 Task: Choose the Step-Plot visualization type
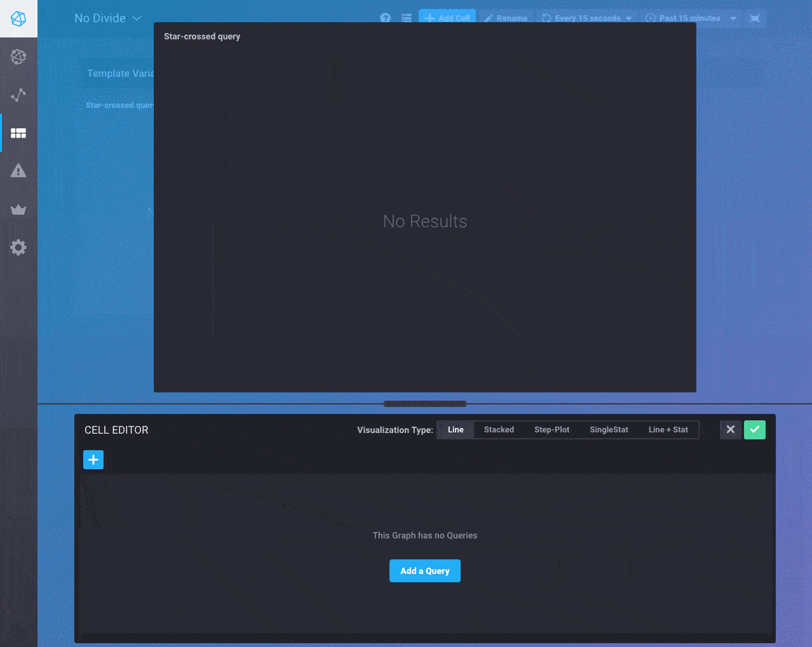click(x=551, y=430)
